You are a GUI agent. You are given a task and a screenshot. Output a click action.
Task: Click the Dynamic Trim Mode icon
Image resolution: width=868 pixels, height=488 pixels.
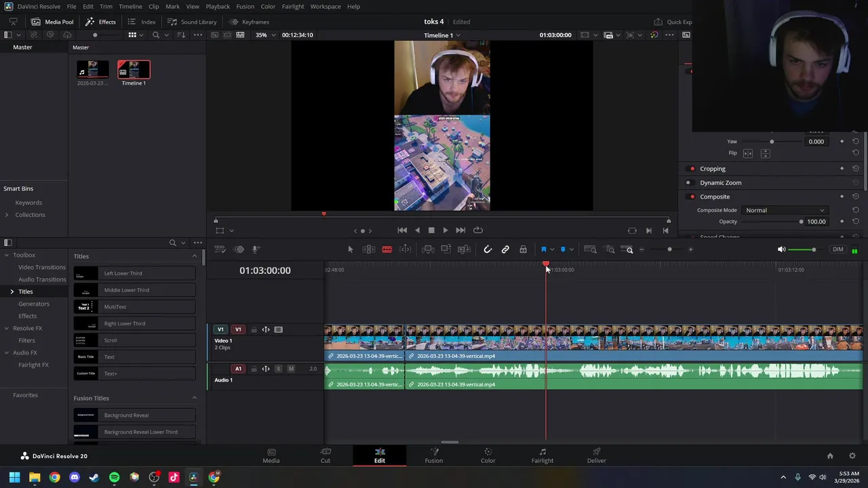(x=406, y=249)
